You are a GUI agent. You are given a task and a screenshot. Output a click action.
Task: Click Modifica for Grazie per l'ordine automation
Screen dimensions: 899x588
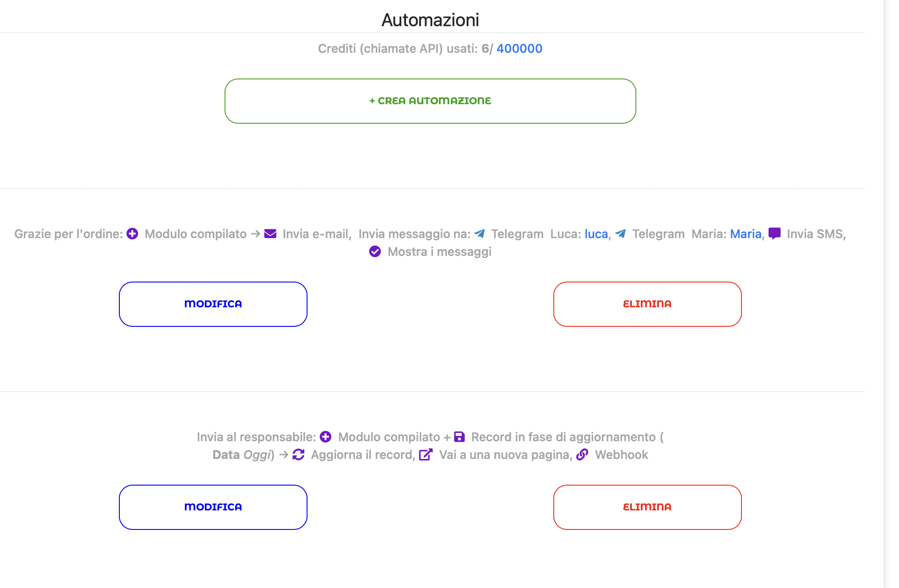click(213, 304)
